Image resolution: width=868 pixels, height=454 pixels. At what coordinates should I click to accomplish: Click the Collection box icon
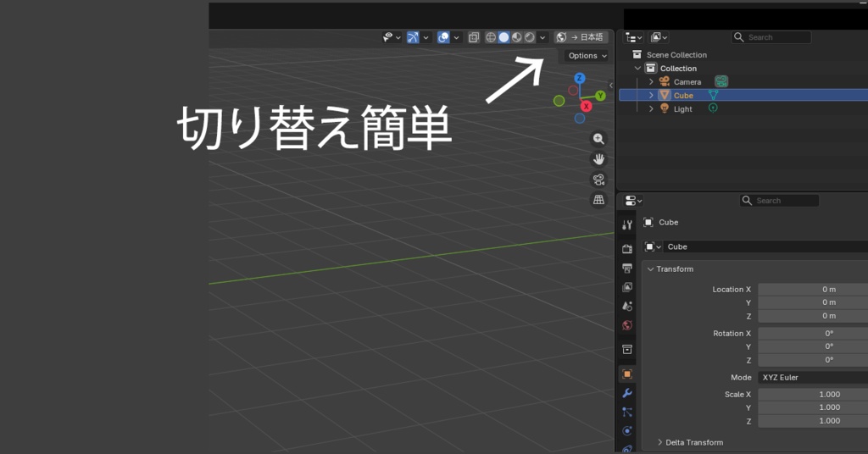click(651, 68)
